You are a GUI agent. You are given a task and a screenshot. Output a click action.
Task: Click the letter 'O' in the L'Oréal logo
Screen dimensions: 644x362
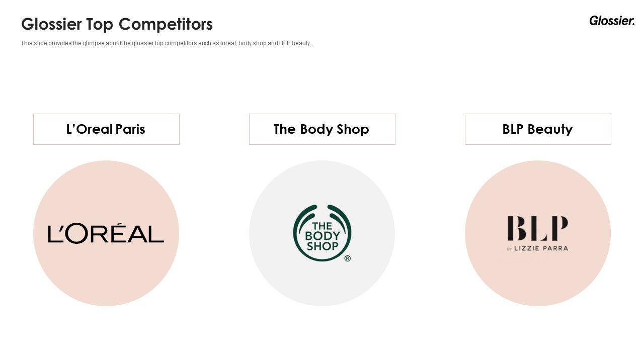pos(78,234)
